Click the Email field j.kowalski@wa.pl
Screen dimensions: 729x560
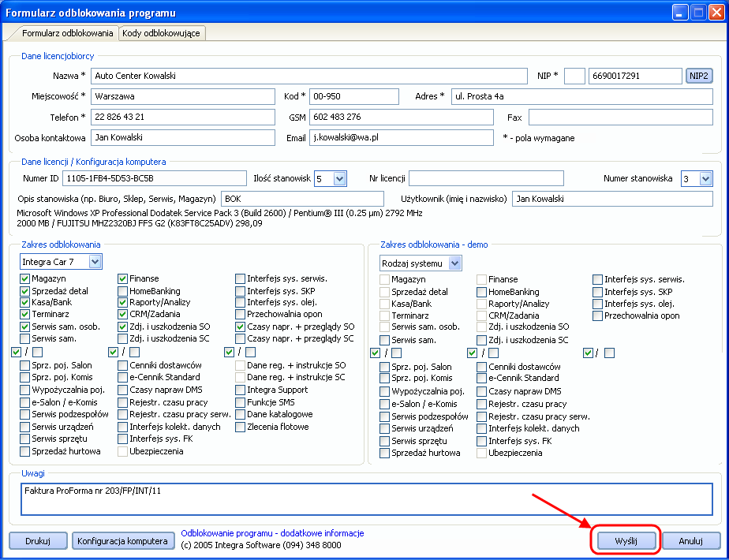(x=402, y=137)
